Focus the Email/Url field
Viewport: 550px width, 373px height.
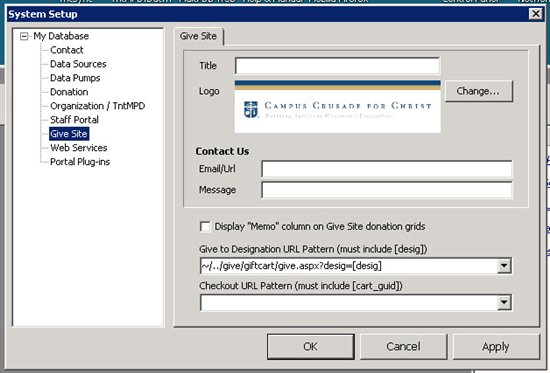click(387, 169)
